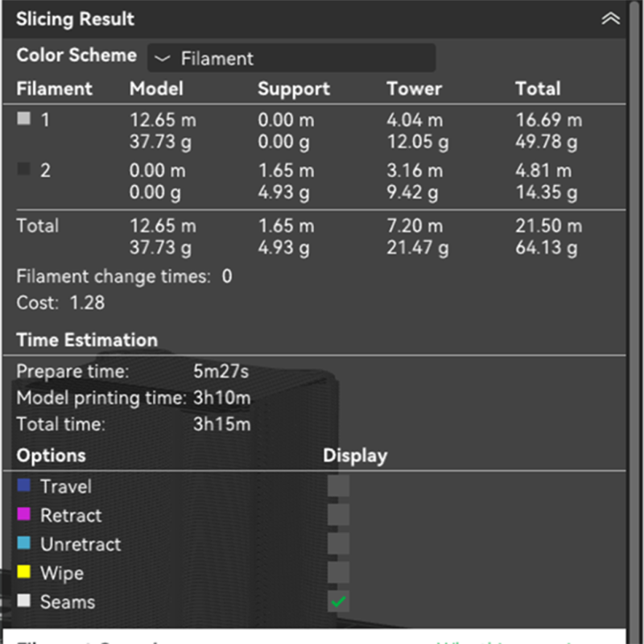Collapse the Slicing Result panel
This screenshot has width=644, height=644.
point(611,19)
